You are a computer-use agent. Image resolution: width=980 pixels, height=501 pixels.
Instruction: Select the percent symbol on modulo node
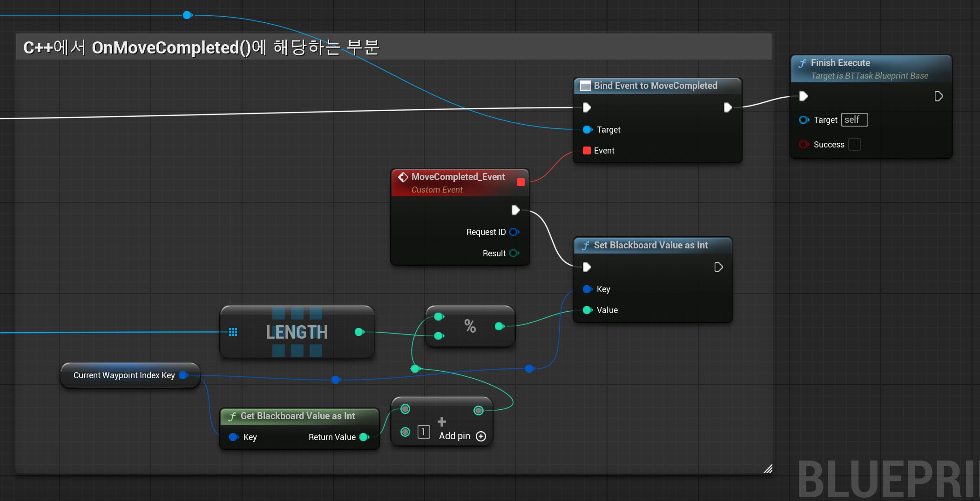[x=470, y=326]
